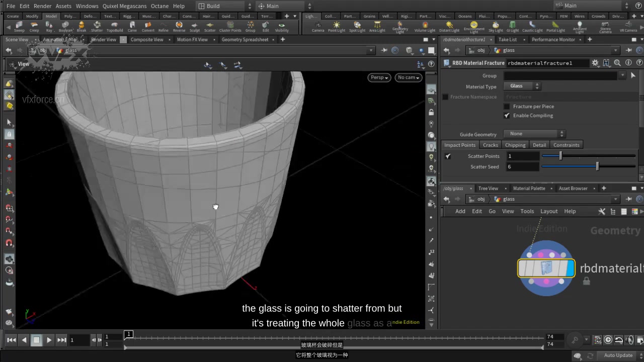Select the Convert shelf tool
644x362 pixels.
[x=148, y=27]
